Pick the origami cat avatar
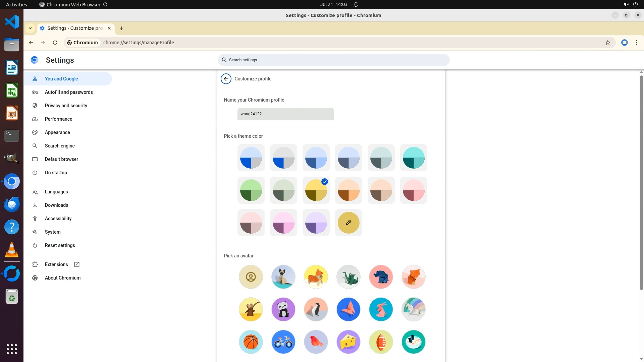Image resolution: width=644 pixels, height=362 pixels. pyautogui.click(x=283, y=277)
